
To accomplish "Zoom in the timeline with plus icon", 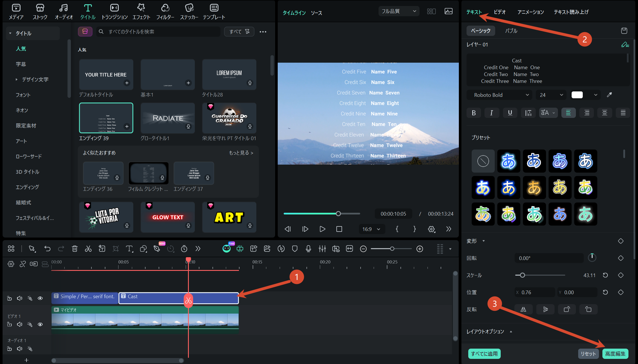I will [x=420, y=249].
